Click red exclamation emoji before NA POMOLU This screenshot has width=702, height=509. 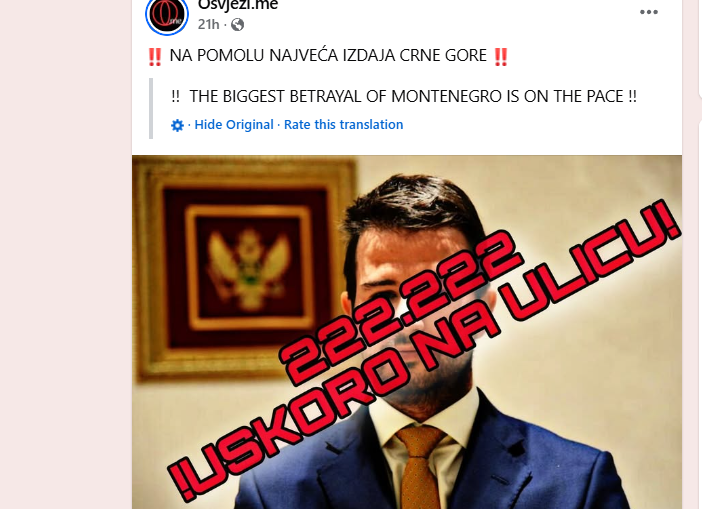155,56
